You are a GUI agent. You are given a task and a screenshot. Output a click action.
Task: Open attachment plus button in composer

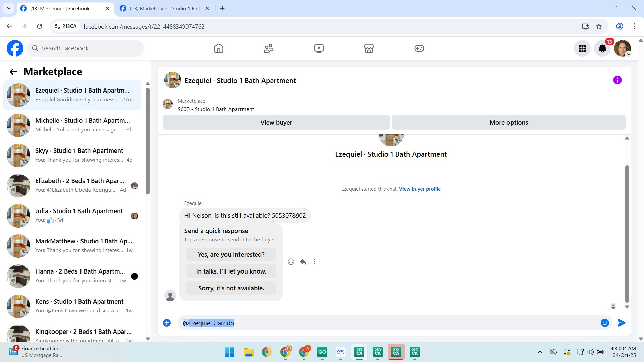pos(167,323)
